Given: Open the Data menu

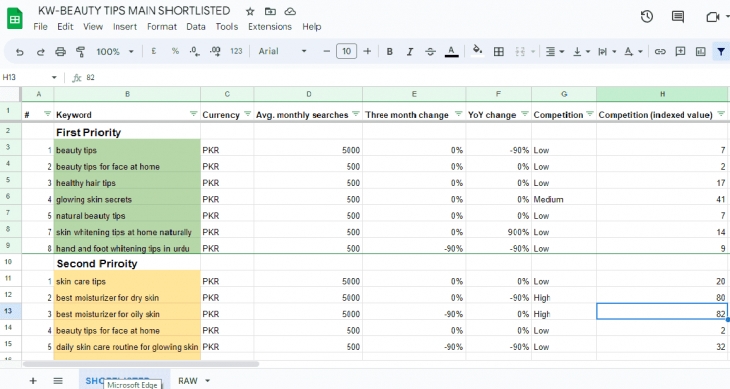Looking at the screenshot, I should tap(196, 27).
